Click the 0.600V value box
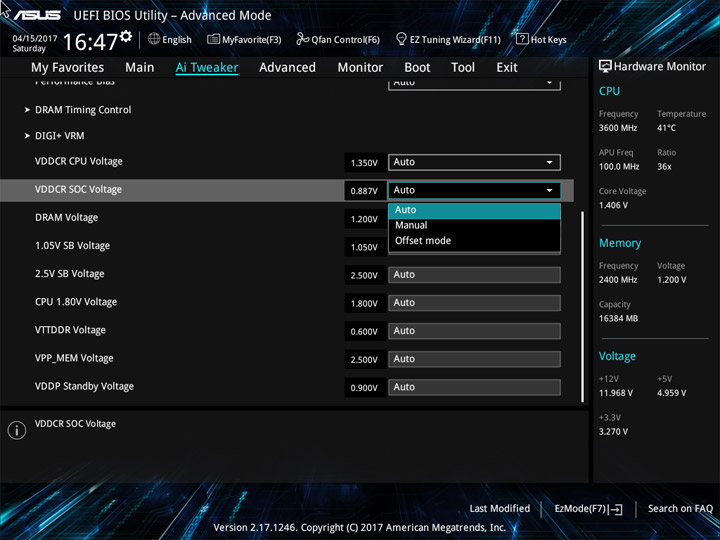The image size is (720, 540). pos(365,332)
